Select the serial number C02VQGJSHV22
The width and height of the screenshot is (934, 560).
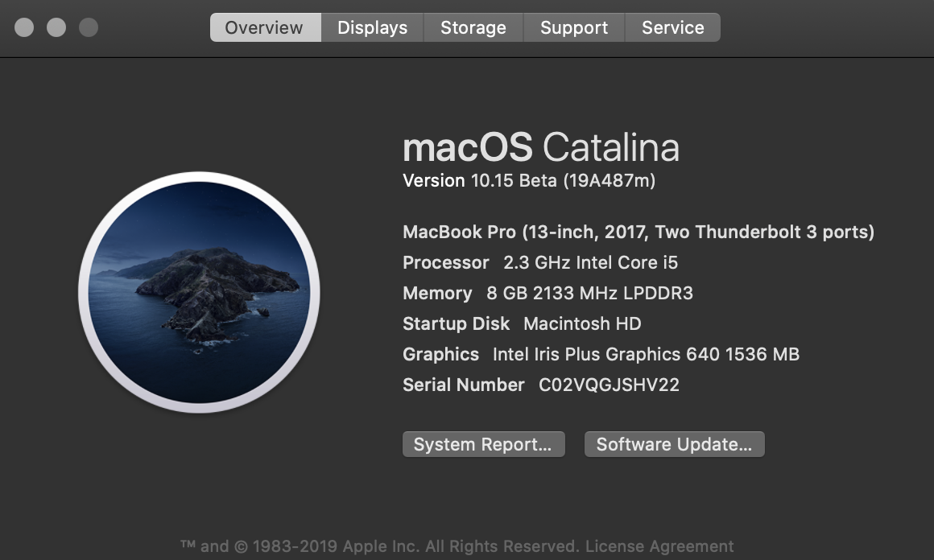coord(609,385)
